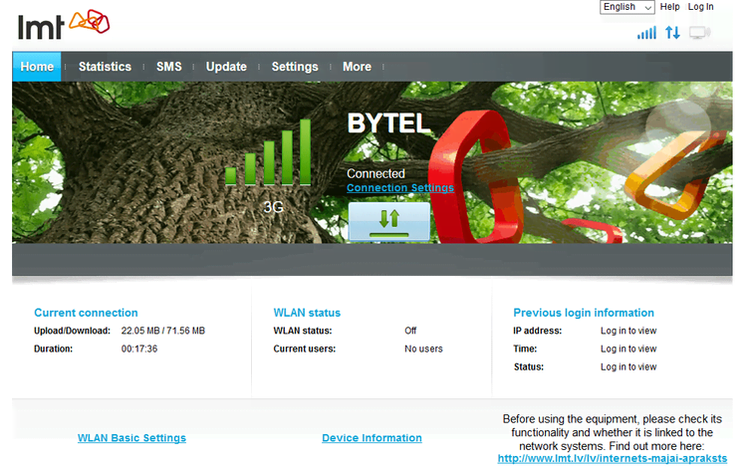The image size is (750, 468).
Task: Click the Current connection heading
Action: (86, 312)
